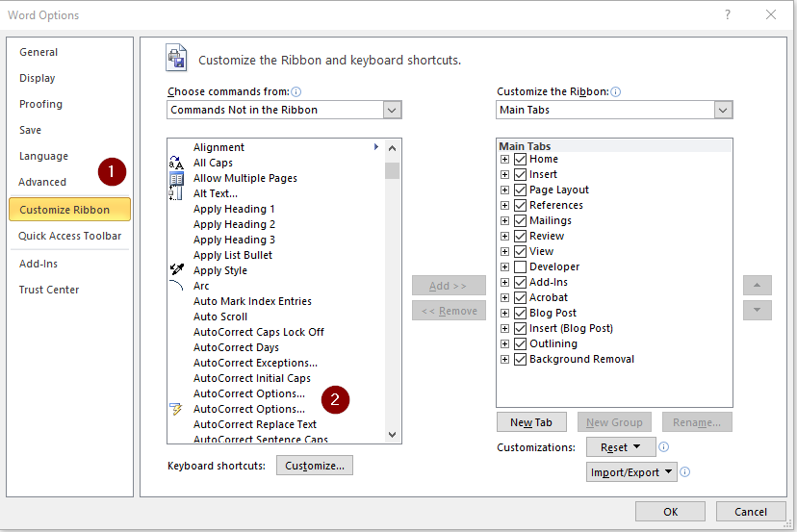Viewport: 797px width, 532px height.
Task: Expand the Outlining tree node
Action: pyautogui.click(x=504, y=344)
